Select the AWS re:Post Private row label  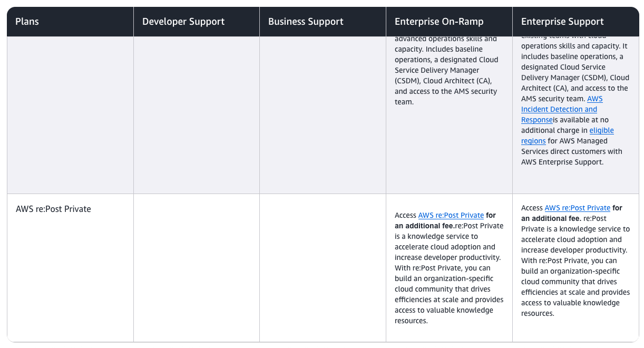(x=53, y=209)
